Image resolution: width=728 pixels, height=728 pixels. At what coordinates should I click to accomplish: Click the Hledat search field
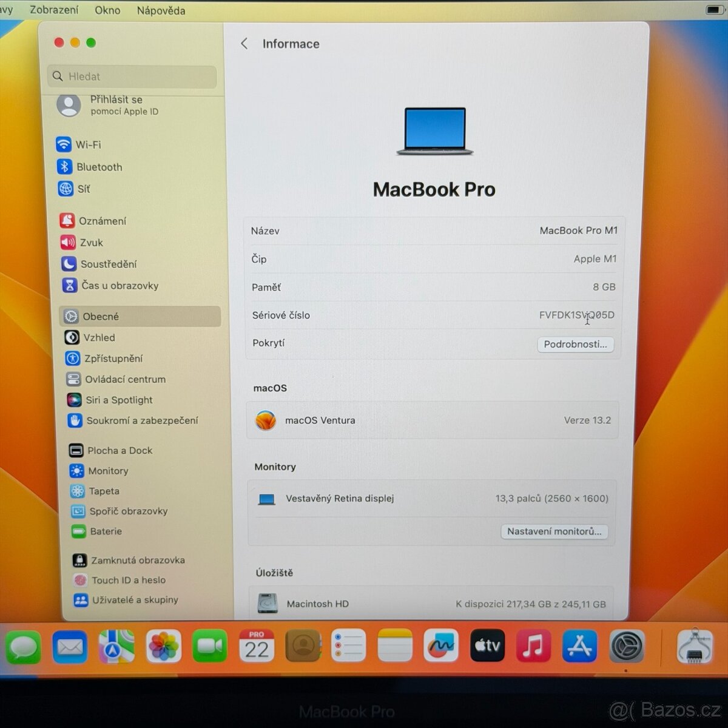tap(132, 76)
